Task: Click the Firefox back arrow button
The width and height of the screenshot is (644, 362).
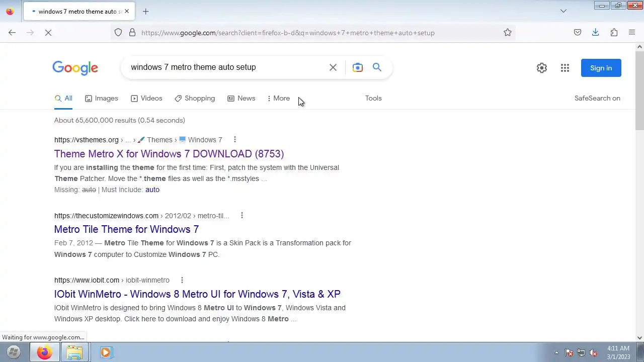Action: tap(12, 33)
